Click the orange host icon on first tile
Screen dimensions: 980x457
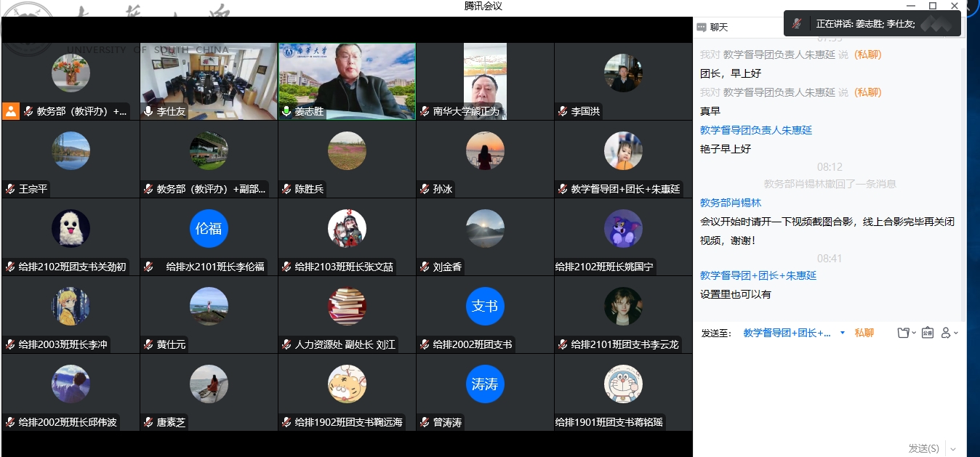tap(11, 111)
